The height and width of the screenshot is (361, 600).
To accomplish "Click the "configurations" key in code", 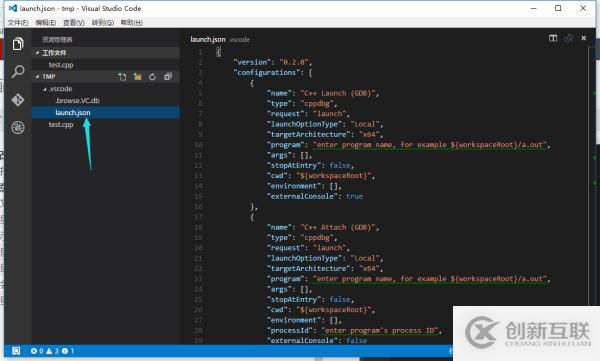I will pos(267,72).
